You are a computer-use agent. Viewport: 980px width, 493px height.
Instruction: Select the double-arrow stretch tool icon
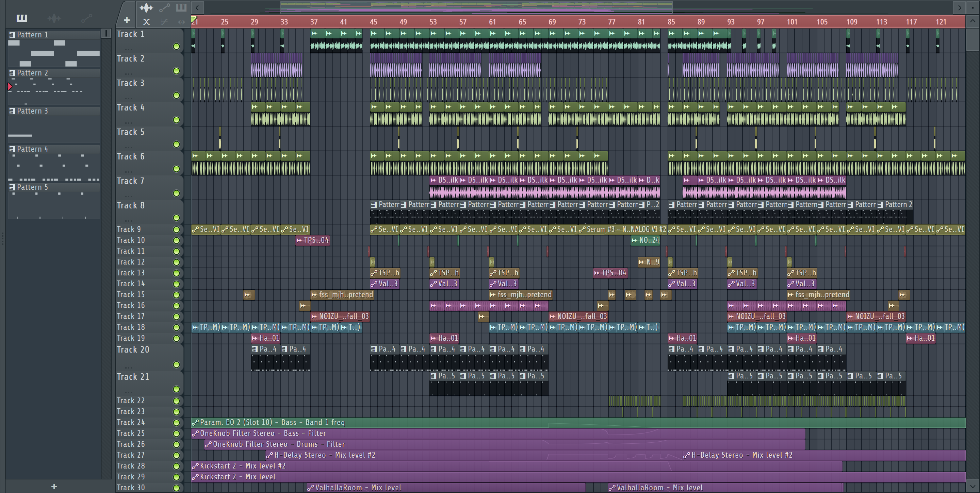[x=181, y=22]
